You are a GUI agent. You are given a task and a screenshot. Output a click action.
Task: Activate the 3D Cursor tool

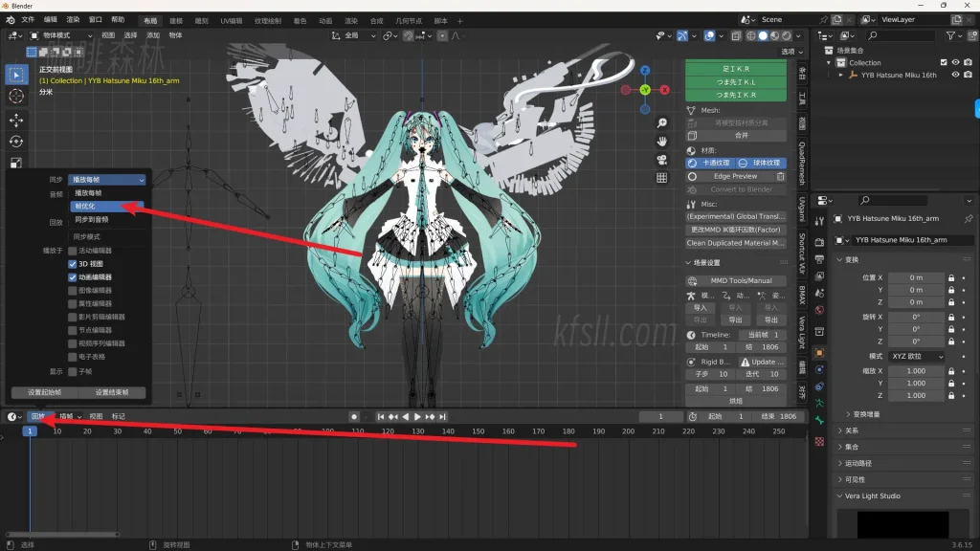(x=16, y=96)
